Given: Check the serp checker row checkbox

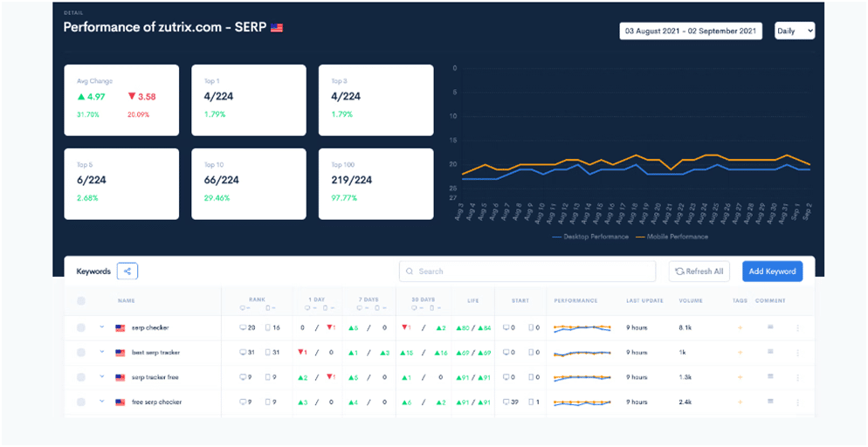Looking at the screenshot, I should click(x=81, y=328).
